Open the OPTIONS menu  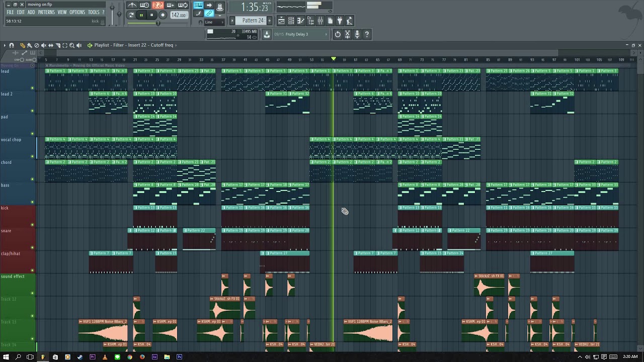pos(77,12)
